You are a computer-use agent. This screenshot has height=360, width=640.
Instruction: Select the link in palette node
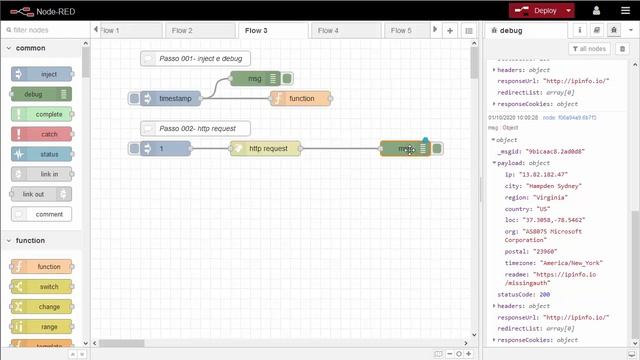pyautogui.click(x=42, y=174)
